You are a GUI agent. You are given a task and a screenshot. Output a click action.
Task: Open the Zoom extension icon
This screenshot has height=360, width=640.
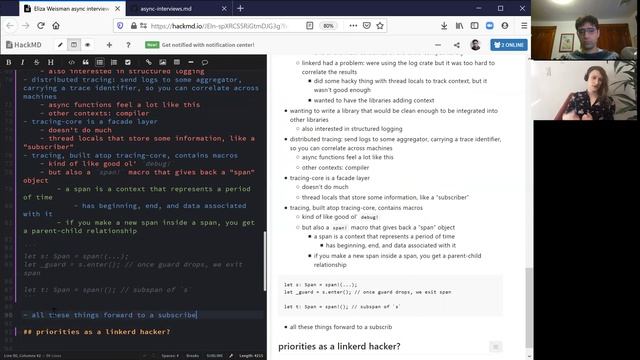coord(489,26)
